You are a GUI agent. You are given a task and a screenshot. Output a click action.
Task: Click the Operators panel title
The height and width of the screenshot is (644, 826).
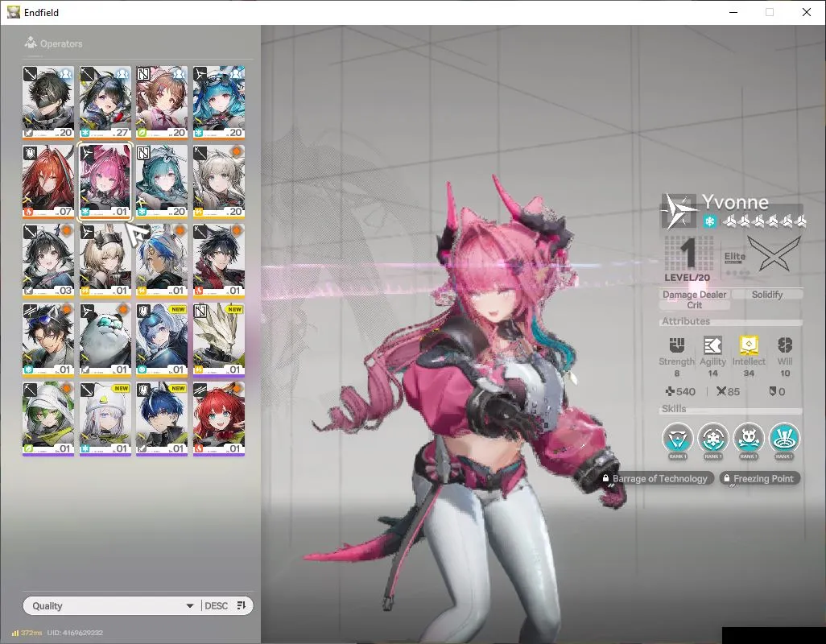[x=61, y=43]
